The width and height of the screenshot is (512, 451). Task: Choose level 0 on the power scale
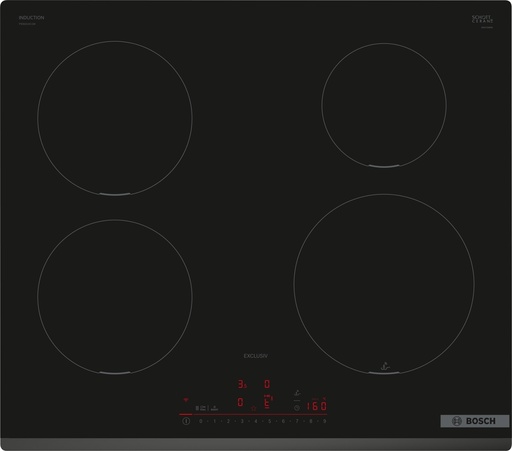click(x=201, y=421)
